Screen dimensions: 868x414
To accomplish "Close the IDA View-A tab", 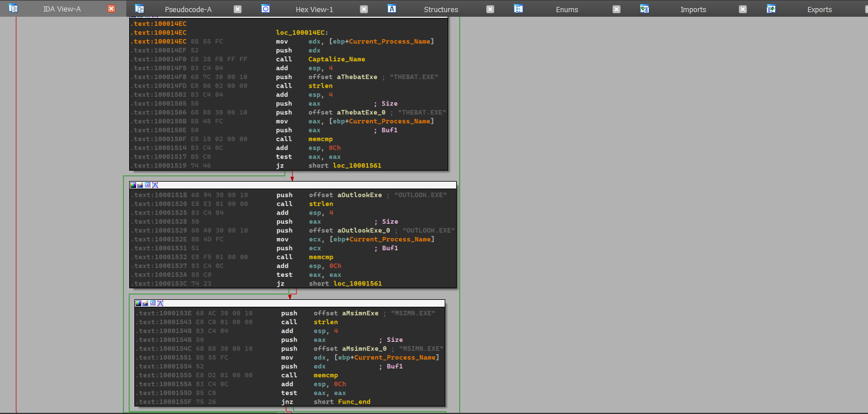I will click(111, 9).
